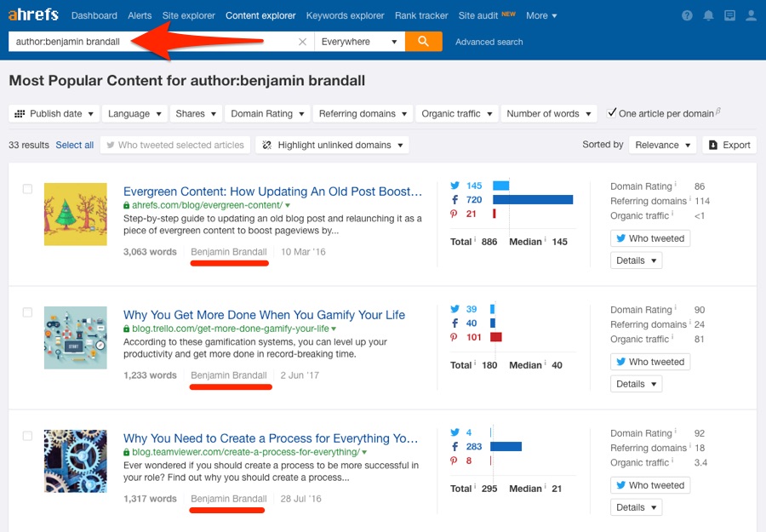Screen dimensions: 766x532
Task: Open the help menu via question mark icon
Action: pos(687,14)
